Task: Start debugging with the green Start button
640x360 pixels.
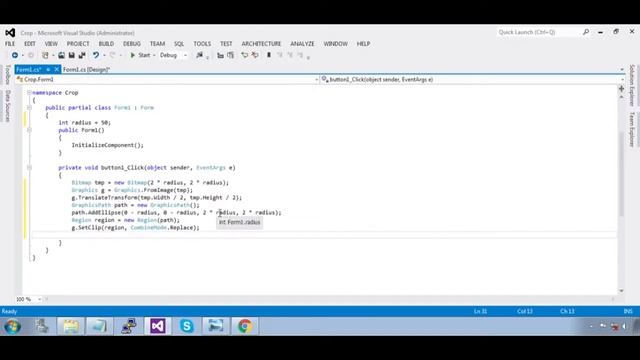Action: tap(140, 55)
